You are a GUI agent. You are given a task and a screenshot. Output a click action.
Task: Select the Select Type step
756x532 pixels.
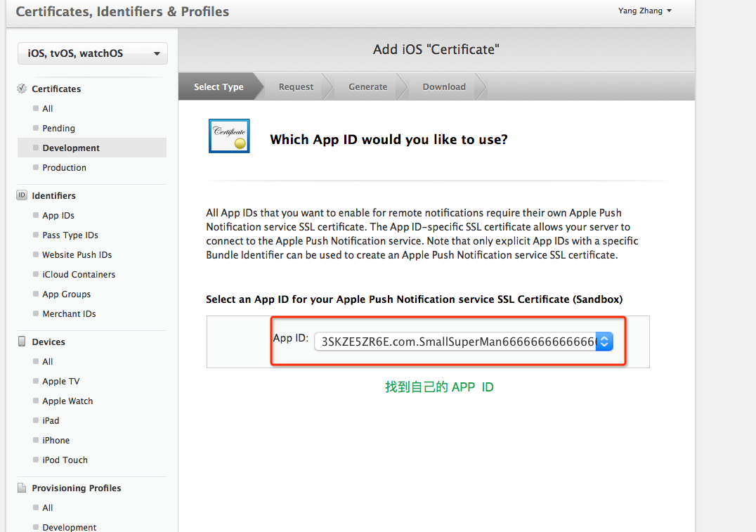coord(219,87)
